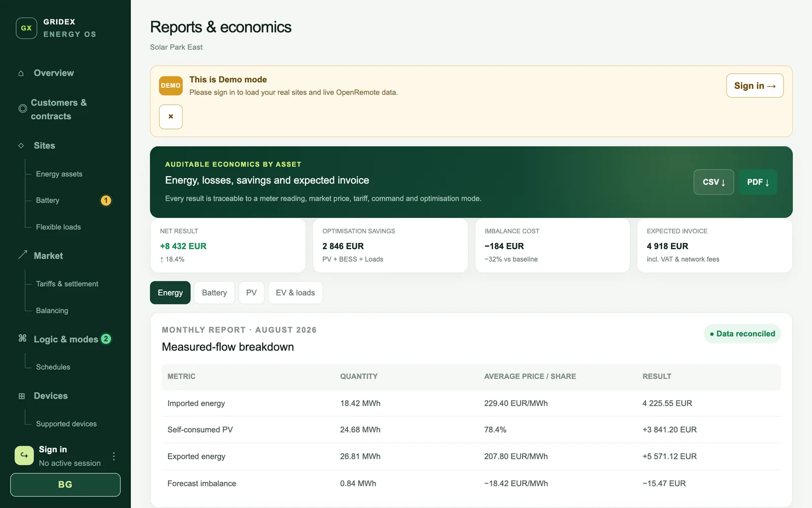The width and height of the screenshot is (812, 508).
Task: Open the Sites section
Action: pos(45,146)
